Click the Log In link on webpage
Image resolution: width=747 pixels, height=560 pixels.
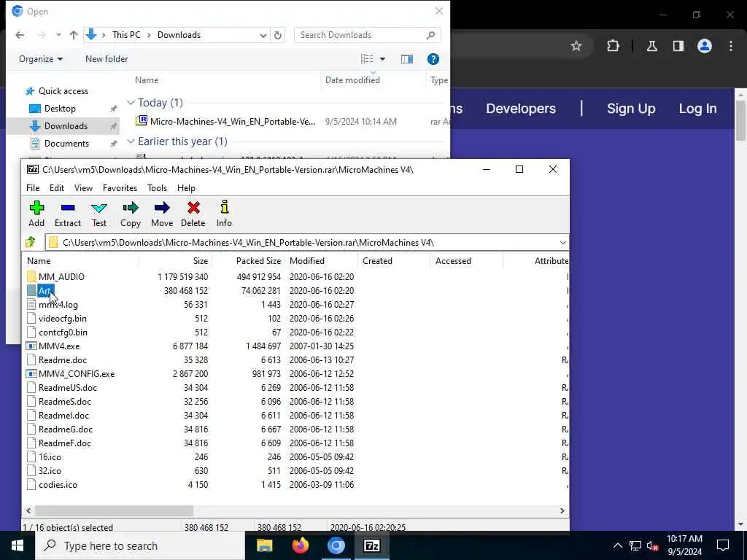697,109
